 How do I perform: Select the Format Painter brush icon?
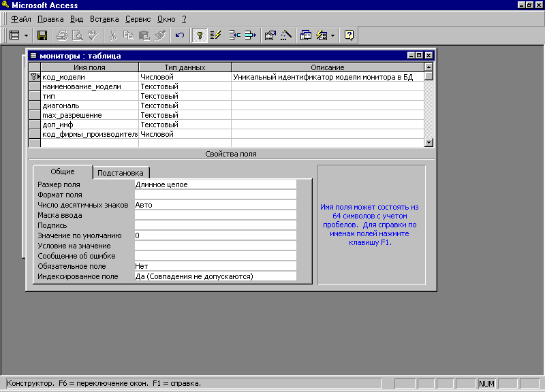click(x=160, y=35)
